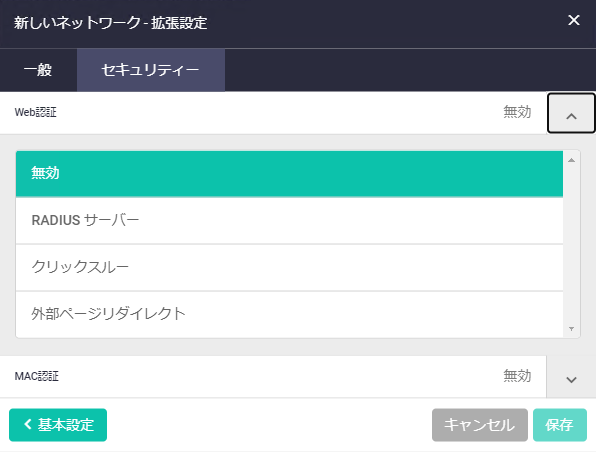596x452 pixels.
Task: Choose 外部ページリダイレクト from the list
Action: pyautogui.click(x=289, y=314)
